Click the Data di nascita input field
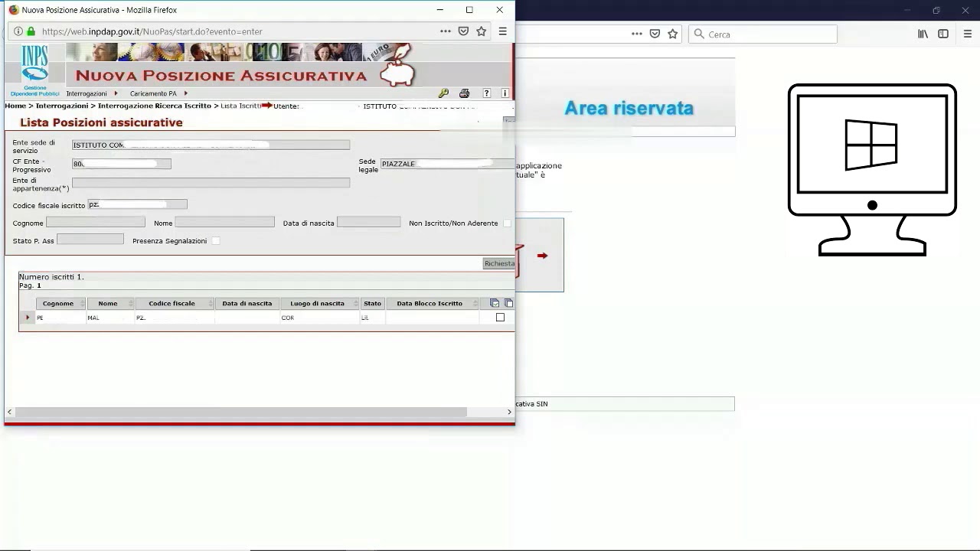The image size is (980, 551). click(368, 222)
